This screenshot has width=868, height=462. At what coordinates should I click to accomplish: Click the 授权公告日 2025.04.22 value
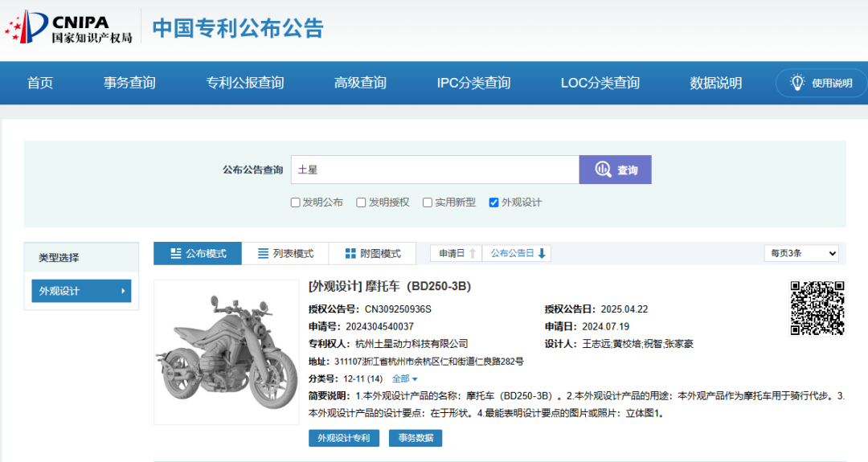point(624,309)
